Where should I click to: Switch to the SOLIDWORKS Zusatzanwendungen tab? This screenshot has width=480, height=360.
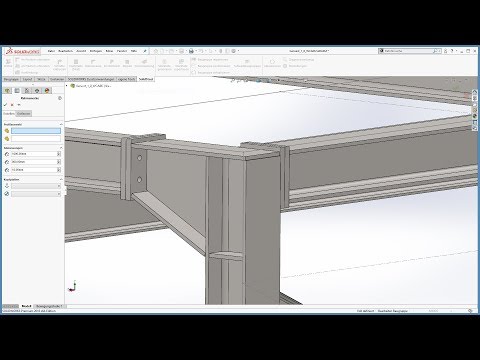tap(91, 79)
